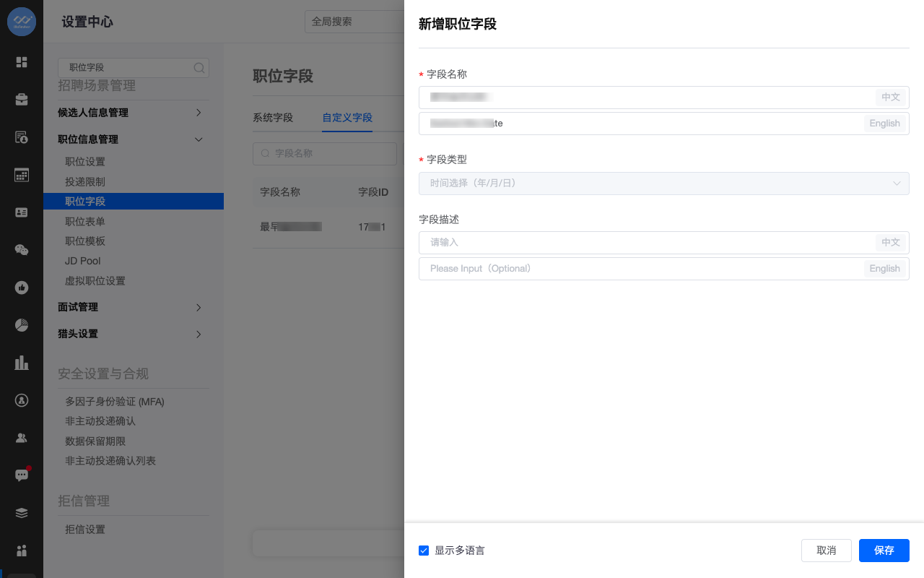Click the company logo avatar
Screen dimensions: 924x578
[22, 22]
